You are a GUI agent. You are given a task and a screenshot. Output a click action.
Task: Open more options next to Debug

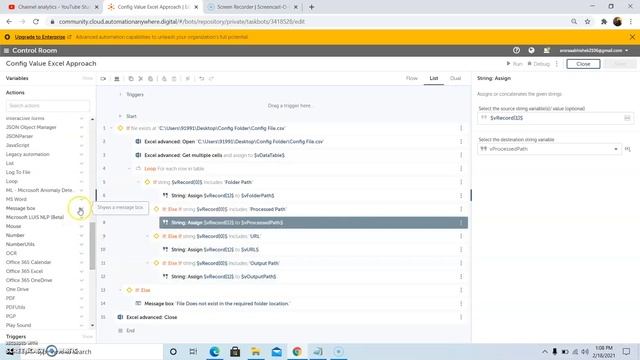[557, 64]
